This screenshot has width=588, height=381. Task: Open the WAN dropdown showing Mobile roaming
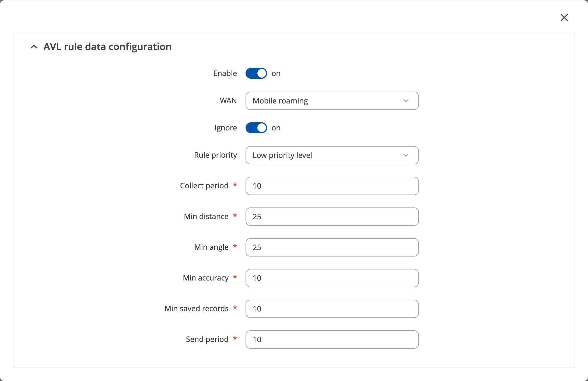pos(332,101)
